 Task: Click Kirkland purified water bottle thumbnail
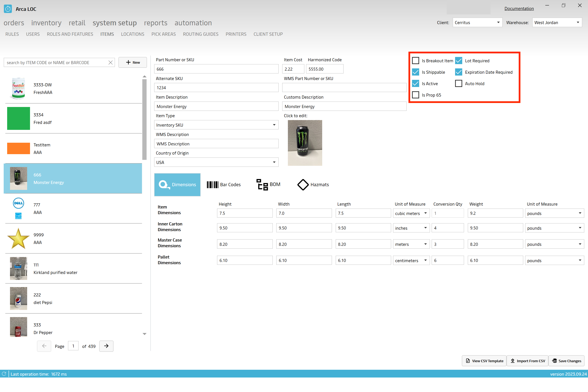click(x=19, y=268)
